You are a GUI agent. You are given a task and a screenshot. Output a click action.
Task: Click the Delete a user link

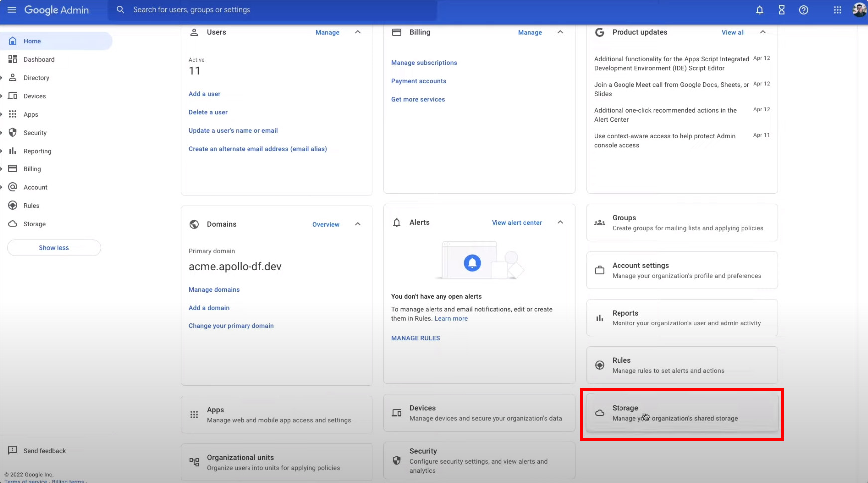(x=208, y=112)
